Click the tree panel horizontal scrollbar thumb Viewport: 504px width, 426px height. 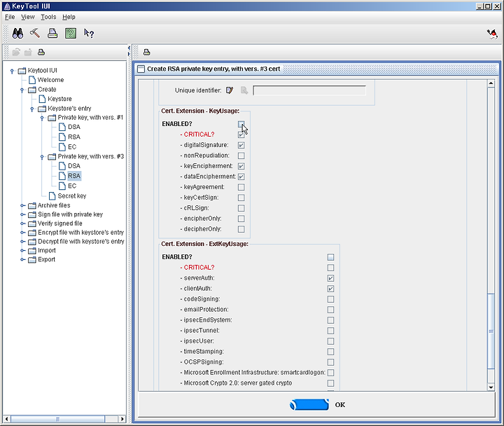pyautogui.click(x=58, y=419)
